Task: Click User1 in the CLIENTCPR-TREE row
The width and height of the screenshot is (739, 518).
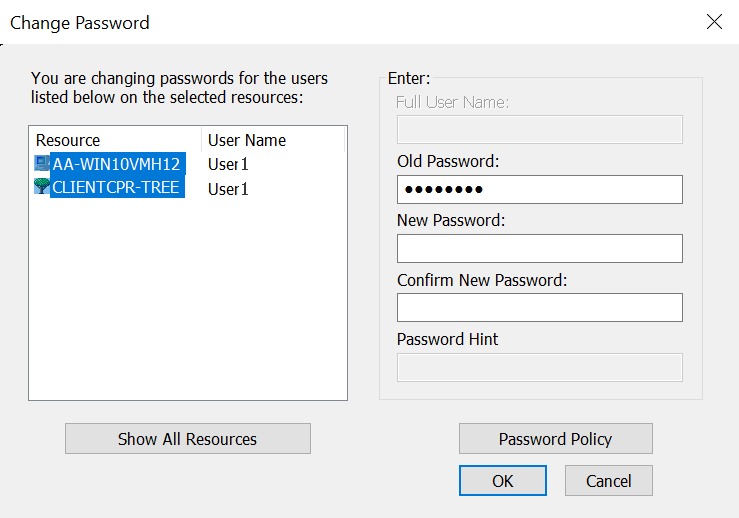Action: pyautogui.click(x=228, y=188)
